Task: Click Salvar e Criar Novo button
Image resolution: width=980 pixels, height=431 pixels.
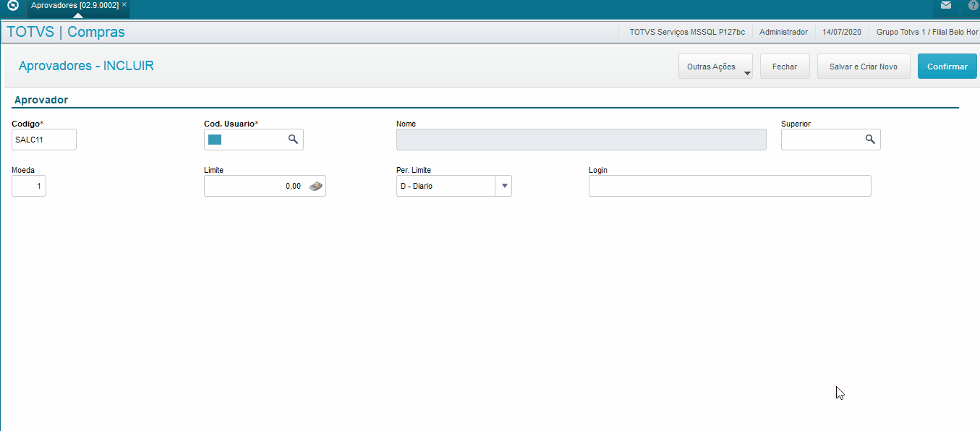Action: 864,67
